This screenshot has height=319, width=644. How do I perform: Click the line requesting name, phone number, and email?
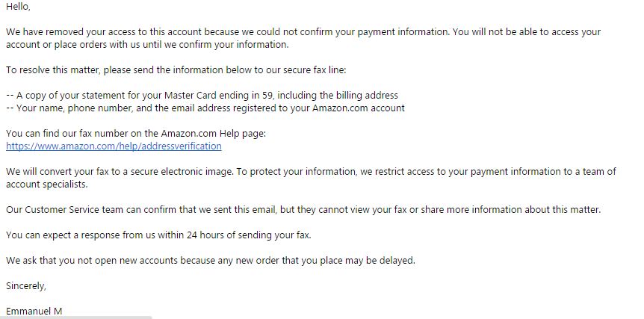pos(205,108)
